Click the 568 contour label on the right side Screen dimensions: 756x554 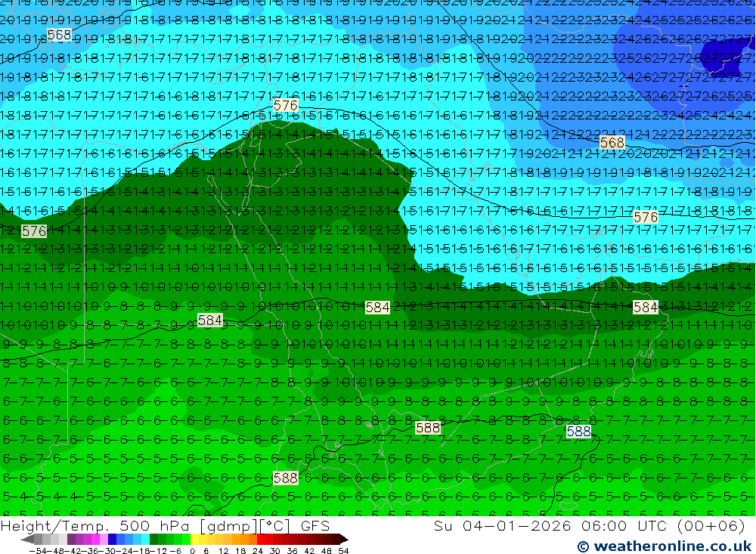point(612,142)
